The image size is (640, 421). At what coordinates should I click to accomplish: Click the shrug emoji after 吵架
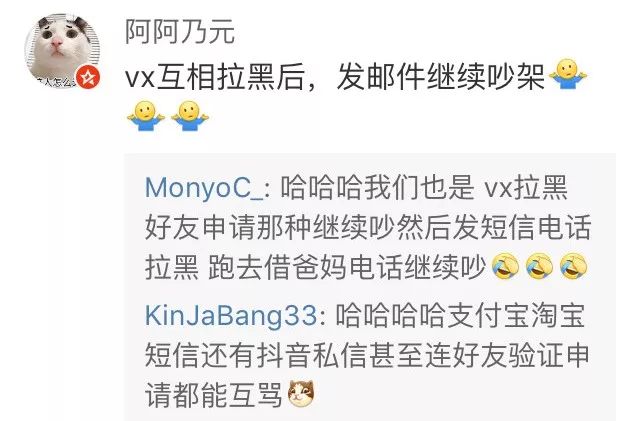pos(568,74)
